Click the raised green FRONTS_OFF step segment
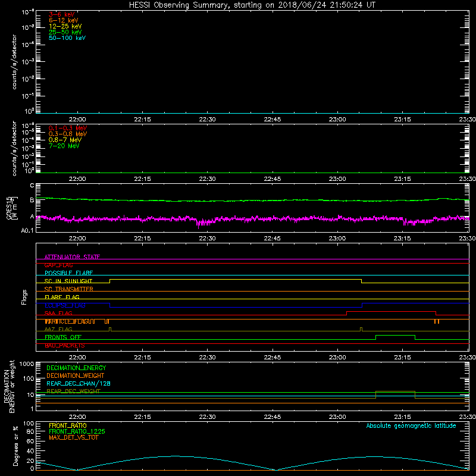This screenshot has height=476, width=476. [395, 336]
